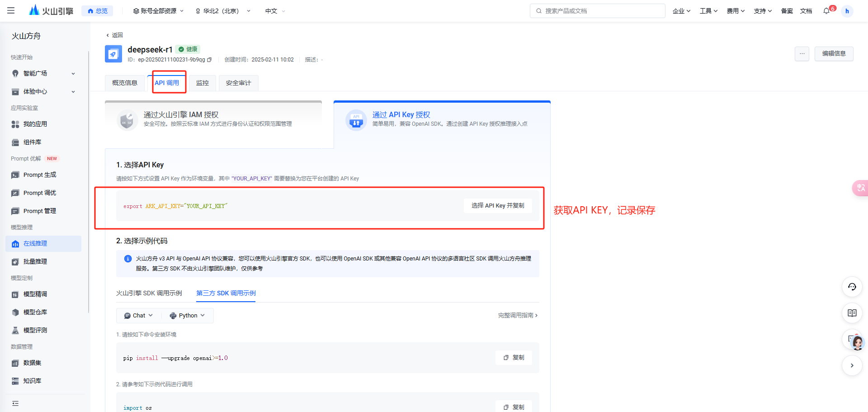
Task: Click the right-arrow floating expand button
Action: point(852,365)
